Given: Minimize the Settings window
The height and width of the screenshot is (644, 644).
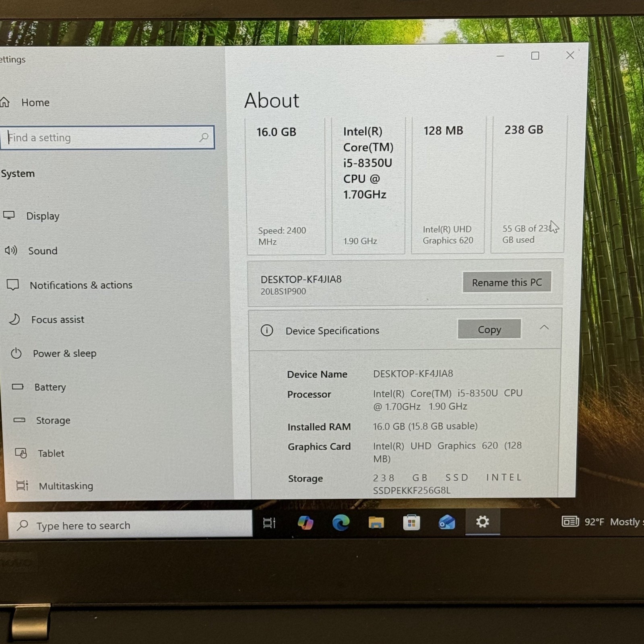Looking at the screenshot, I should [500, 56].
